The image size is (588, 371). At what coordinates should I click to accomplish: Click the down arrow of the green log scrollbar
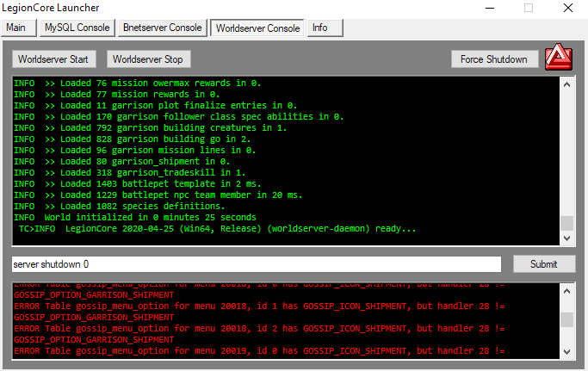567,238
